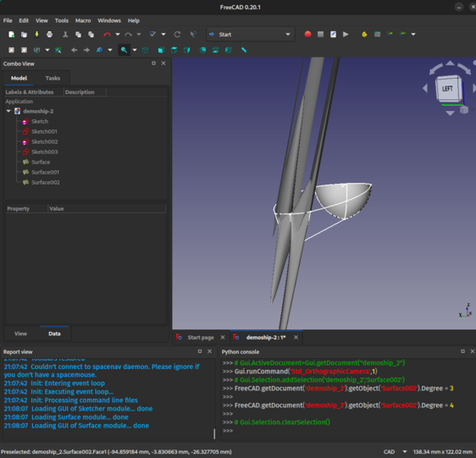Set isometric view with the wireframe cube
Screen dimensions: 476x458
pos(145,50)
